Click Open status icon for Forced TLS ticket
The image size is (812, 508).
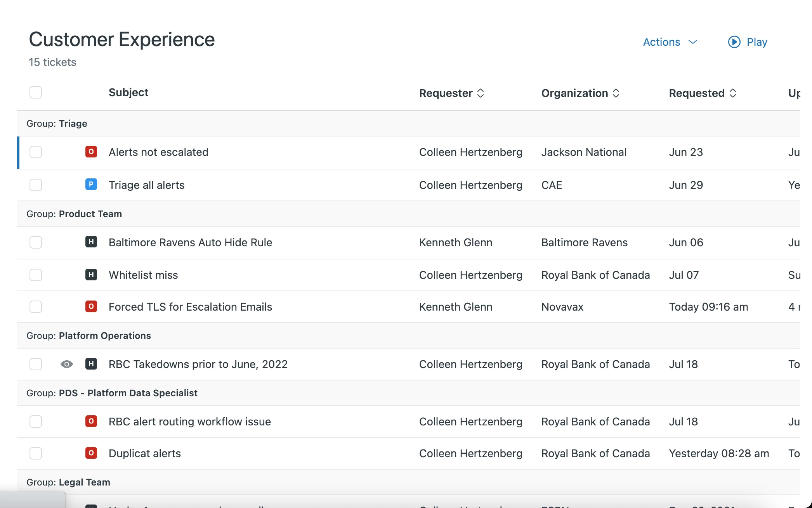coord(91,306)
